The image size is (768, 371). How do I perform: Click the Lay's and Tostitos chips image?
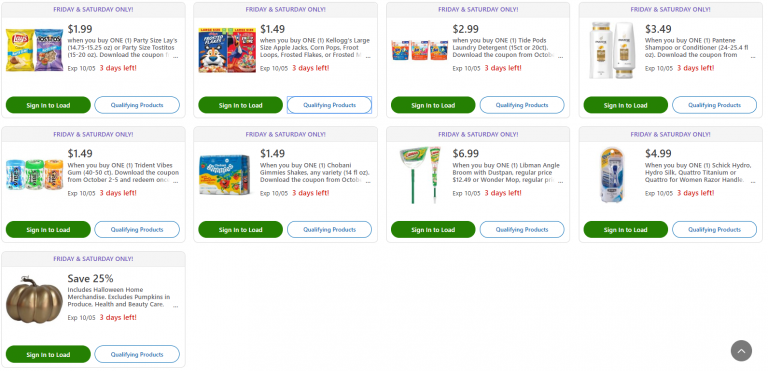pyautogui.click(x=34, y=49)
